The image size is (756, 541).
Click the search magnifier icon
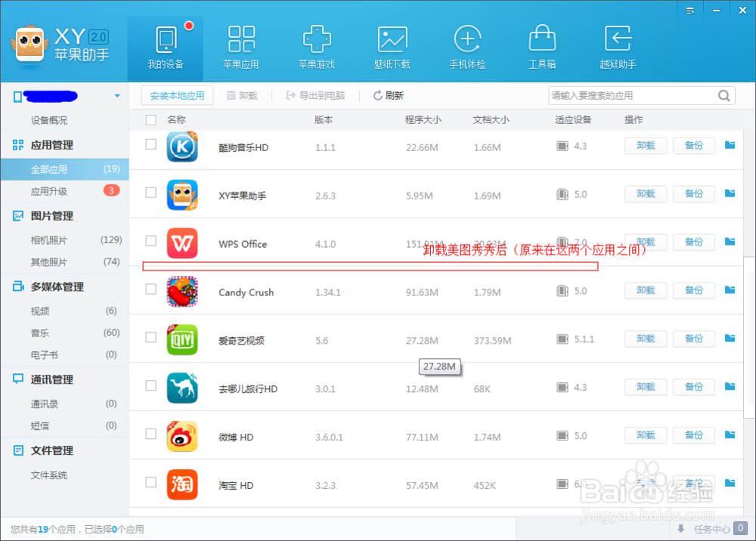point(723,95)
